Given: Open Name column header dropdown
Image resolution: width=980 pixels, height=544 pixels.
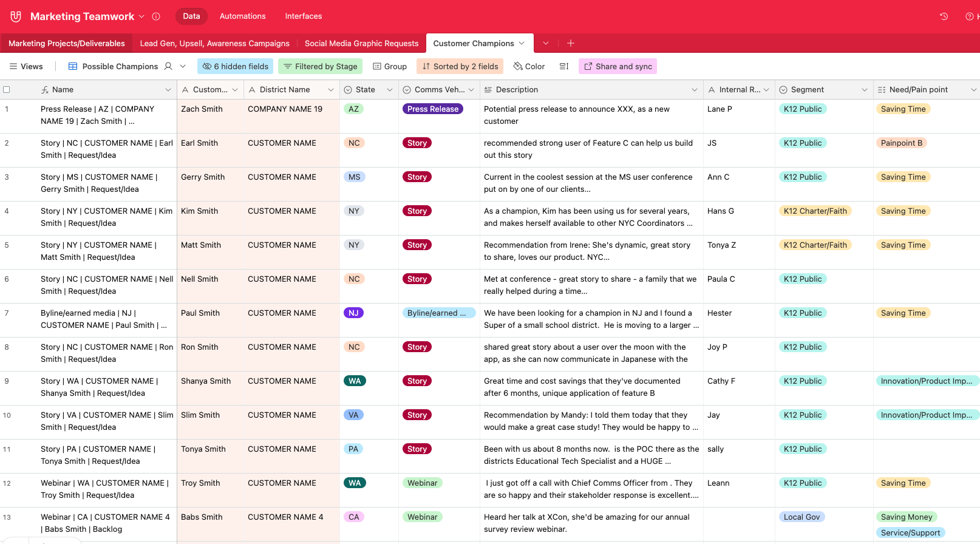Looking at the screenshot, I should (x=168, y=90).
